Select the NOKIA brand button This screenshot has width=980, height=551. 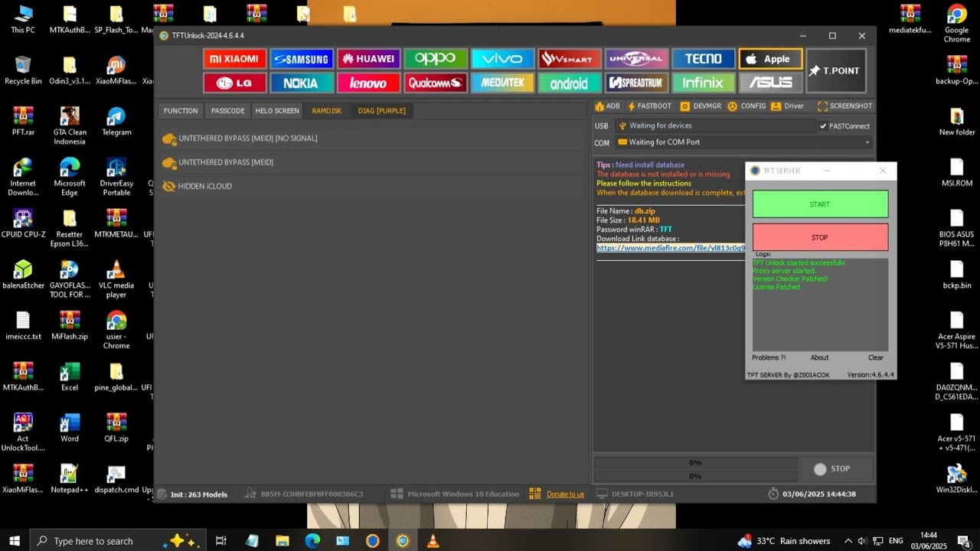[302, 83]
